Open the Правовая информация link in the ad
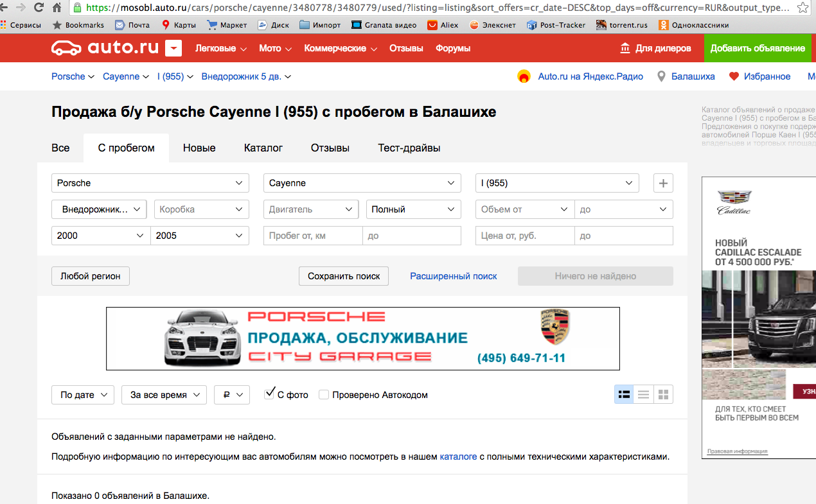816x504 pixels. click(738, 451)
